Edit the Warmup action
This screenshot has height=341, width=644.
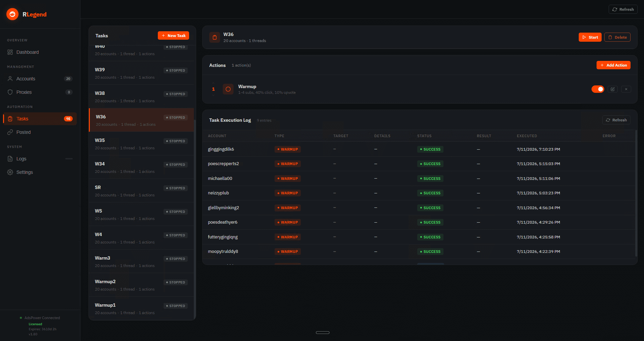click(x=613, y=89)
